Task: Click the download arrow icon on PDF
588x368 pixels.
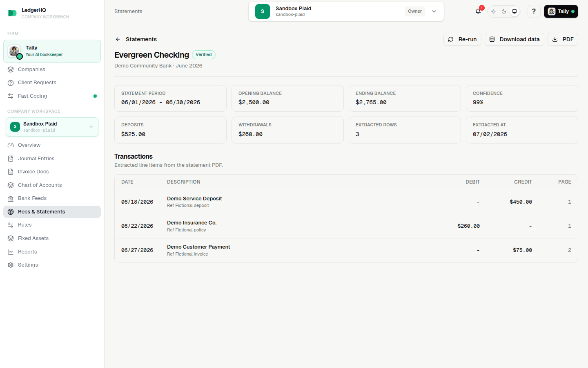Action: click(x=555, y=39)
